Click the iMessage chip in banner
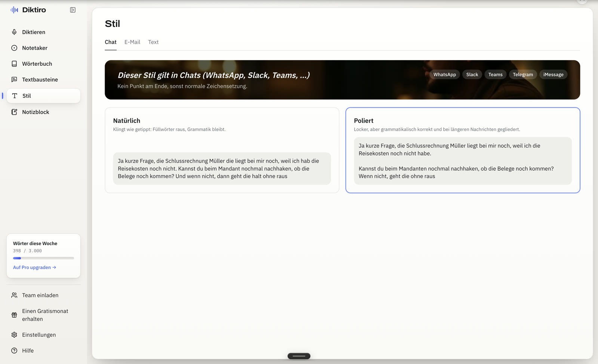This screenshot has height=364, width=598. [553, 74]
